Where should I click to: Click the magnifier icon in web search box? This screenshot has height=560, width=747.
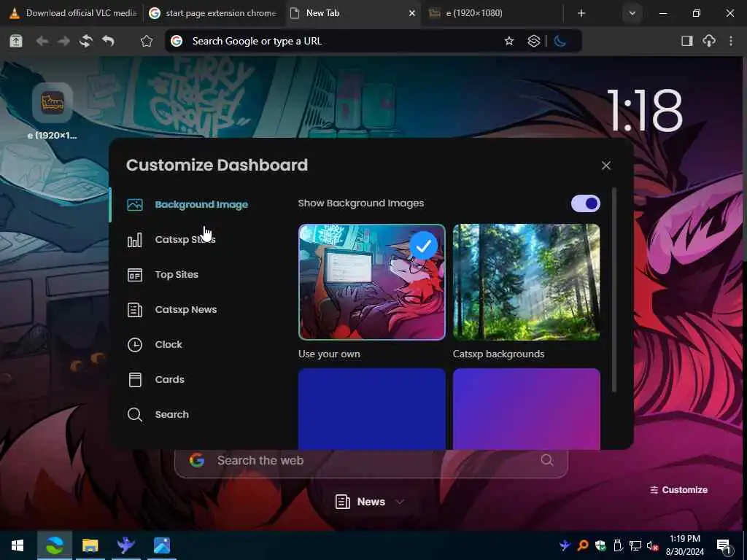[x=547, y=460]
